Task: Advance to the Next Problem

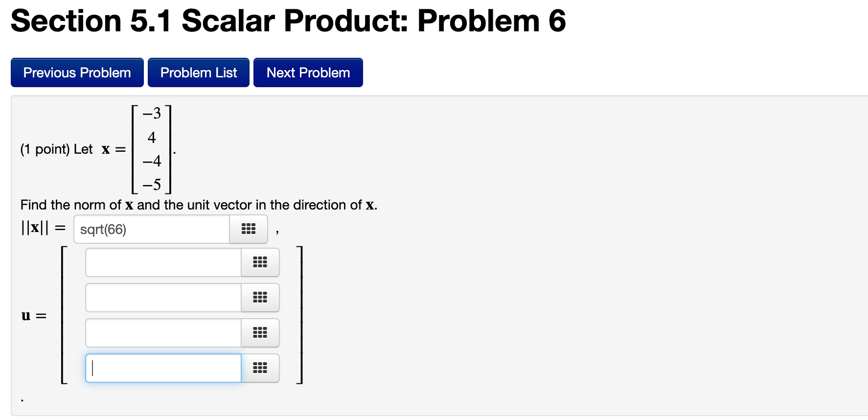Action: pos(308,72)
